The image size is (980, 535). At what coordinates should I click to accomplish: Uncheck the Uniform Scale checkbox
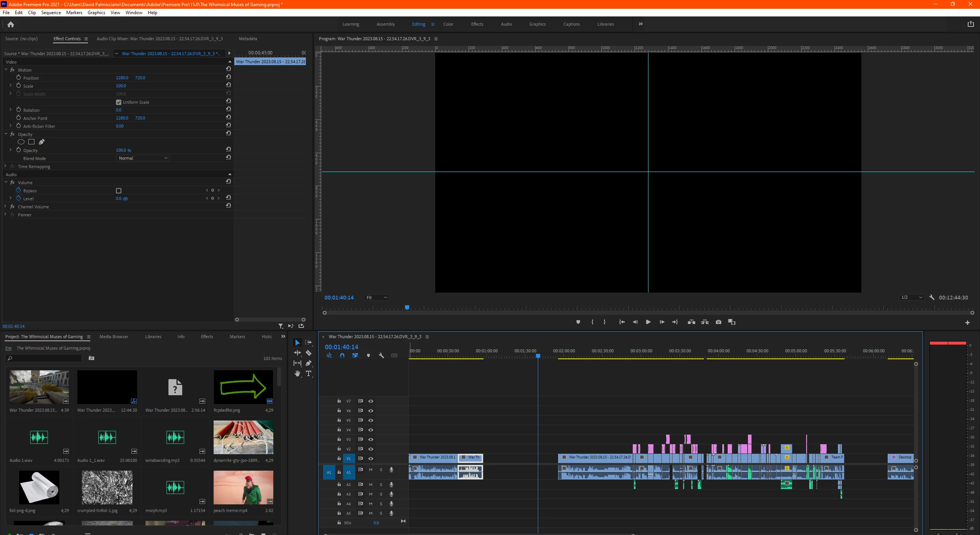click(119, 102)
